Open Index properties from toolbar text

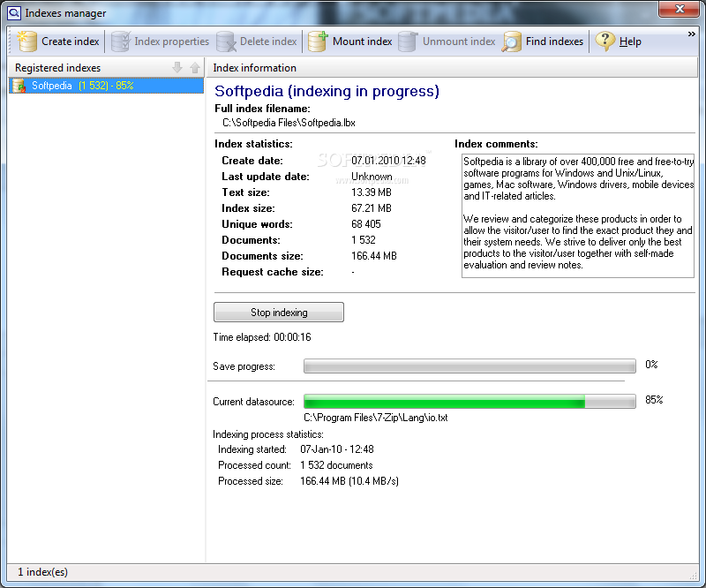click(171, 41)
